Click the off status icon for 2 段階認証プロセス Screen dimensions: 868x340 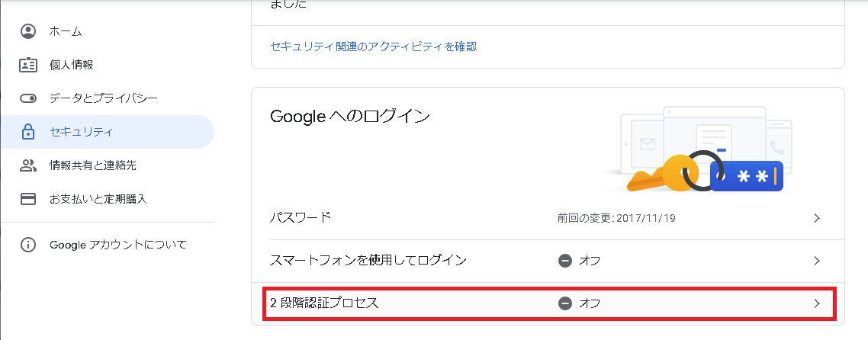click(x=564, y=303)
